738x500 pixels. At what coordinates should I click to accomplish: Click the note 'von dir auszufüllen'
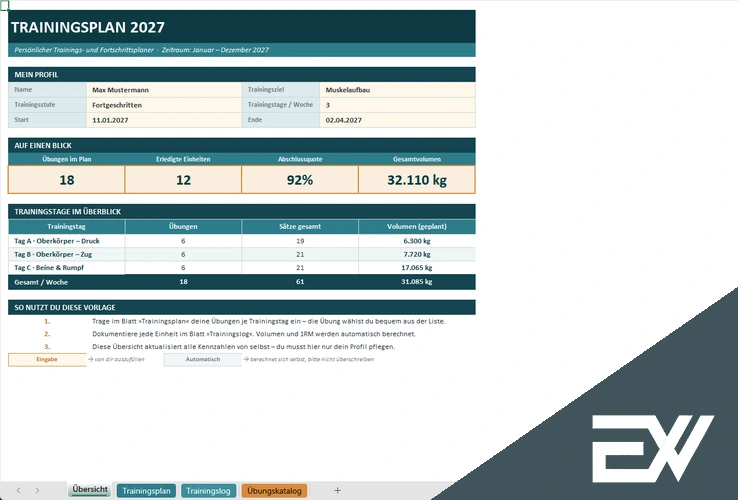(x=119, y=359)
